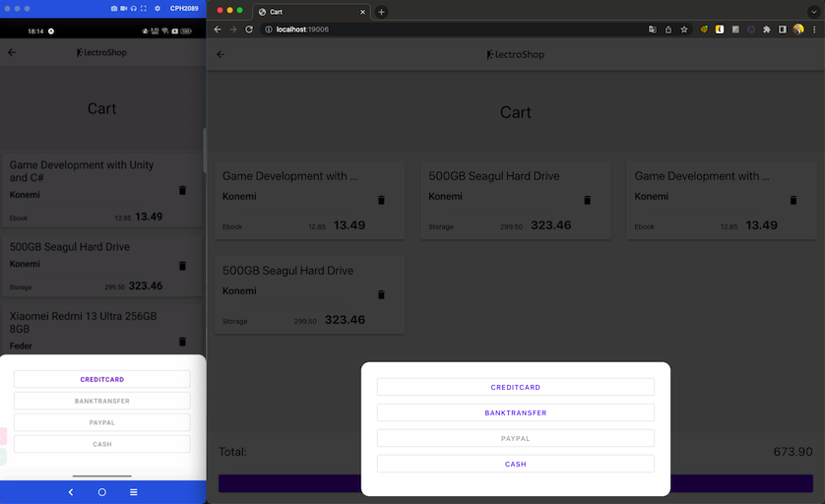Toggle Chrome side panel
This screenshot has height=504, width=825.
pyautogui.click(x=783, y=30)
